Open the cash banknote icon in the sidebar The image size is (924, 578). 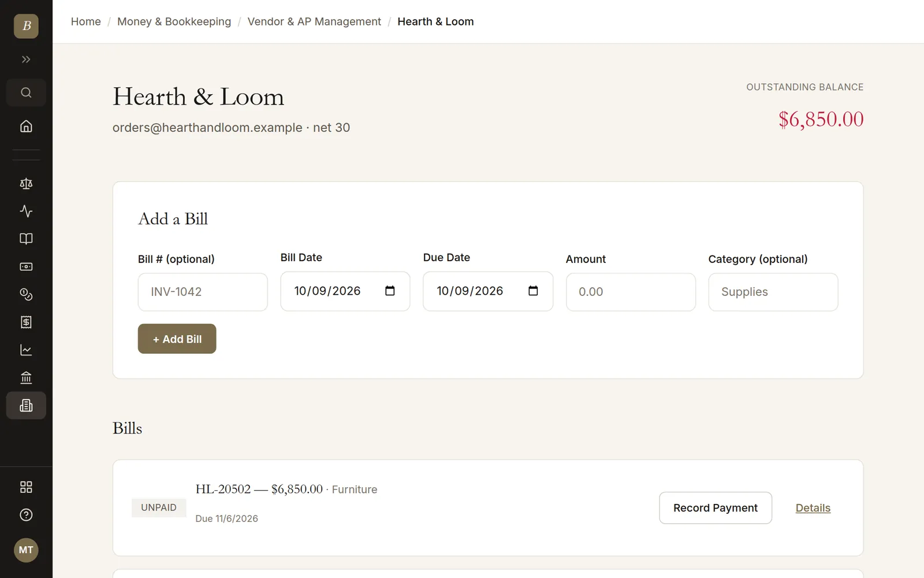click(x=26, y=267)
